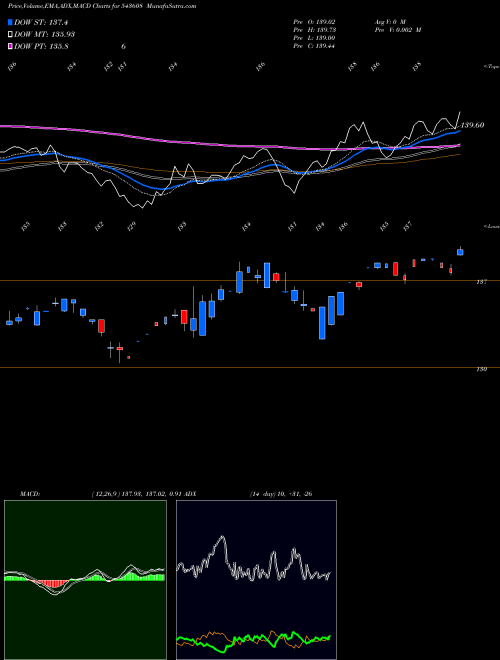500x660 pixels.
Task: Click the 'Pre L: 139.09' low value
Action: click(x=314, y=38)
